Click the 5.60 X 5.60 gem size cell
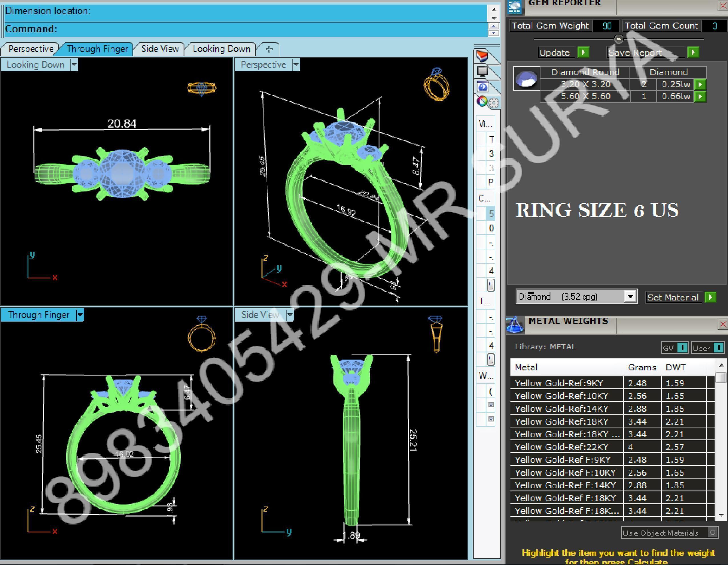 (585, 97)
